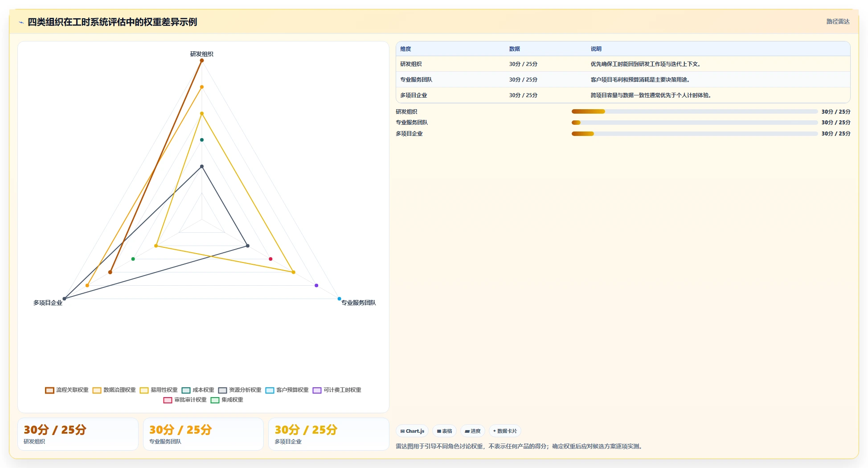Select the 研发组织 progress bar
The width and height of the screenshot is (868, 468).
[695, 111]
